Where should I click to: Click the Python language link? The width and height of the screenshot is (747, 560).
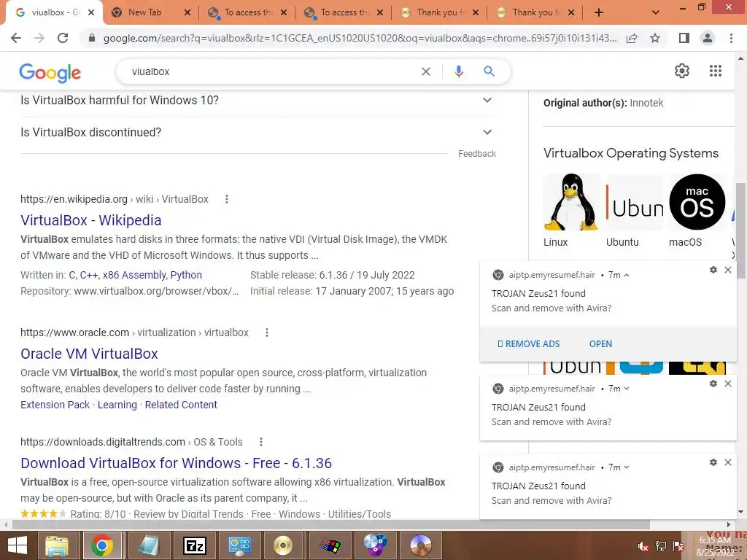click(x=186, y=275)
